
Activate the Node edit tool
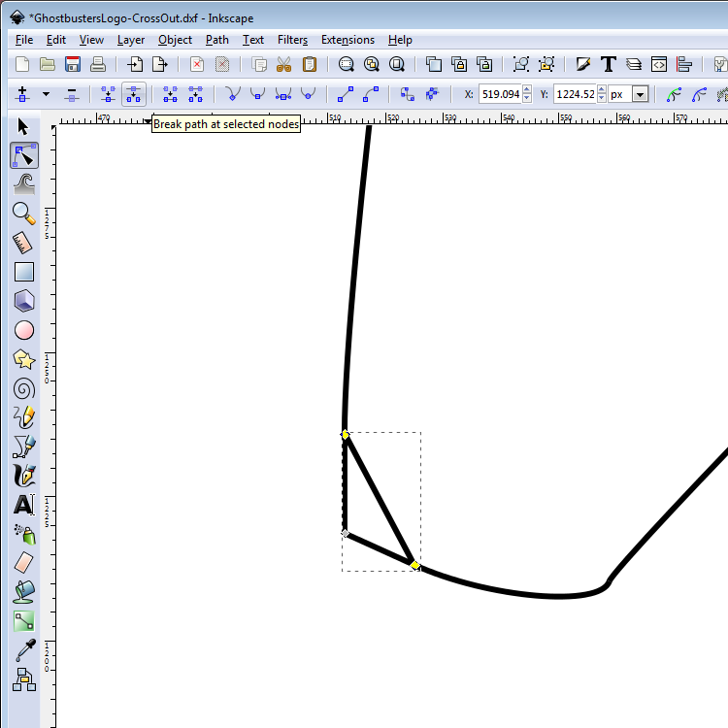pyautogui.click(x=24, y=155)
